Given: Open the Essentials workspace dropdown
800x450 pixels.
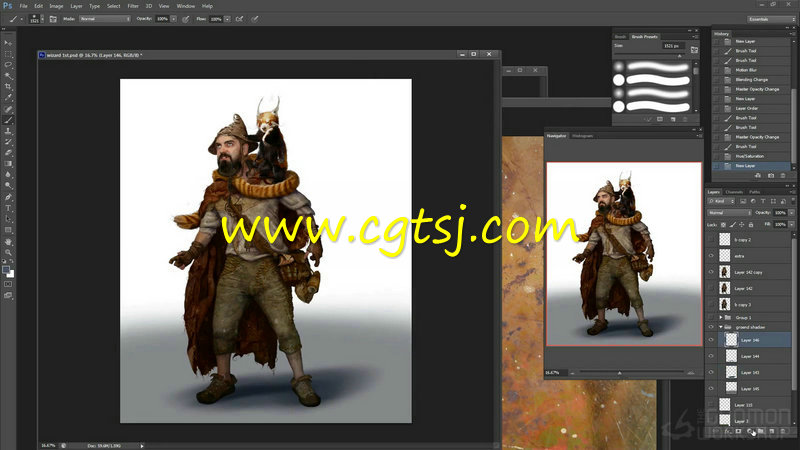Looking at the screenshot, I should [x=771, y=19].
